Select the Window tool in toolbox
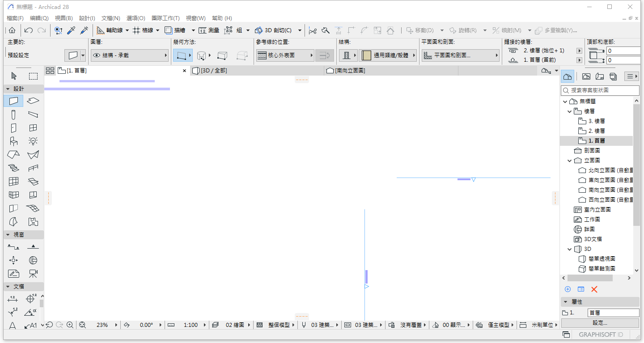The image size is (644, 343). pos(33,128)
